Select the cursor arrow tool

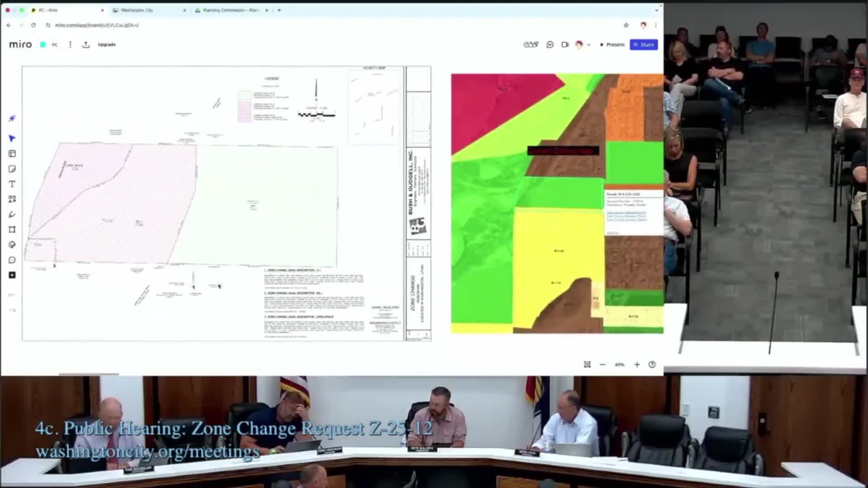(x=12, y=138)
